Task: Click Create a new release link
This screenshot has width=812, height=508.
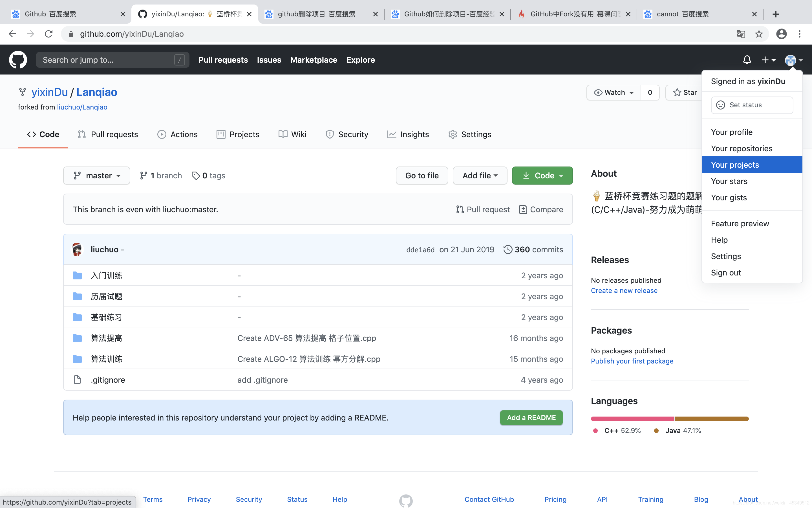Action: [x=624, y=290]
